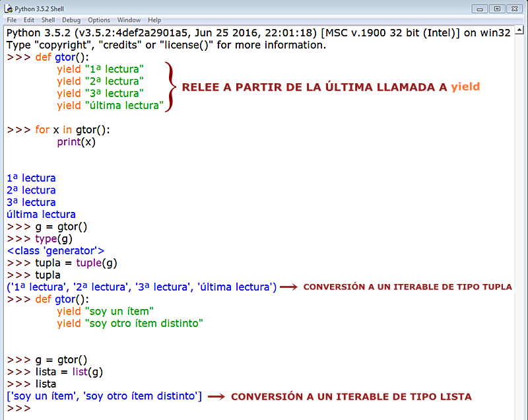Image resolution: width=528 pixels, height=420 pixels.
Task: Click the <class 'generator'> output text
Action: (55, 250)
